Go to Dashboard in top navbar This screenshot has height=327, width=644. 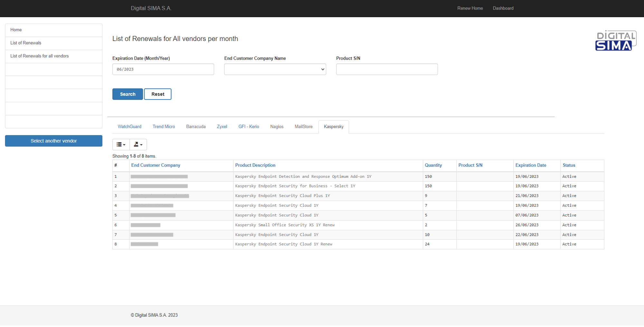[503, 8]
